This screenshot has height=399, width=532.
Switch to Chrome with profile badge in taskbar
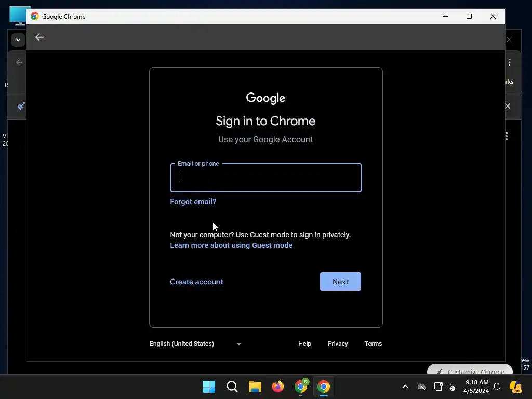[x=301, y=387]
